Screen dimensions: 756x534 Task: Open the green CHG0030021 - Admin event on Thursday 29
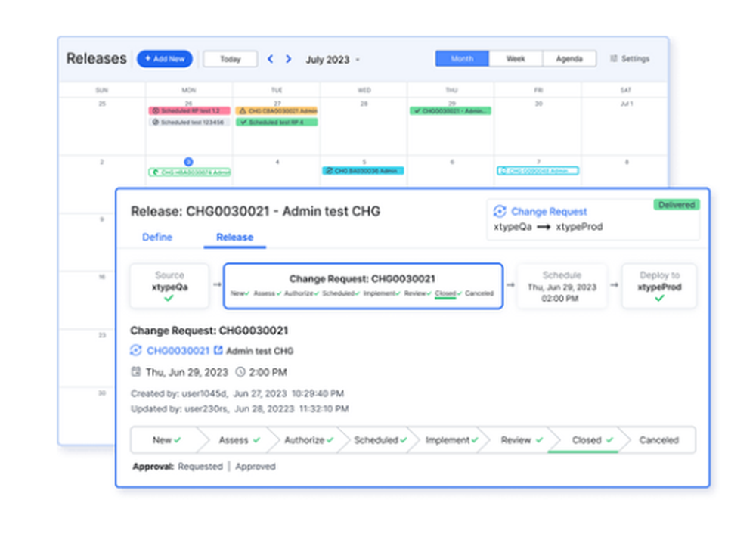coord(451,111)
